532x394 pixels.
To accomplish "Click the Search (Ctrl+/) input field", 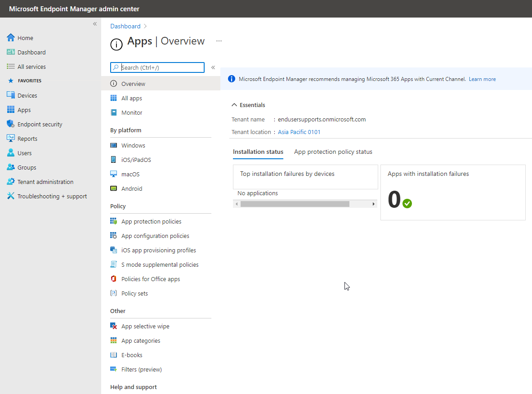I will [x=157, y=67].
